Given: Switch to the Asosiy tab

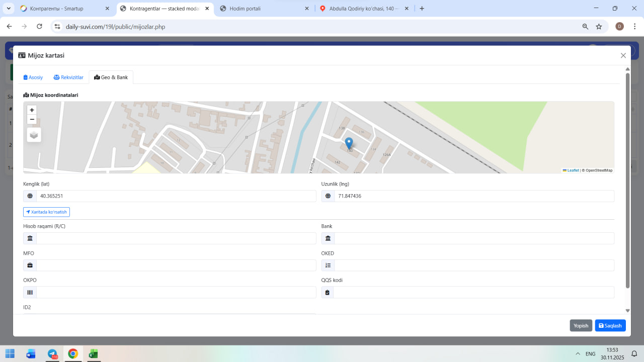Looking at the screenshot, I should pos(33,77).
